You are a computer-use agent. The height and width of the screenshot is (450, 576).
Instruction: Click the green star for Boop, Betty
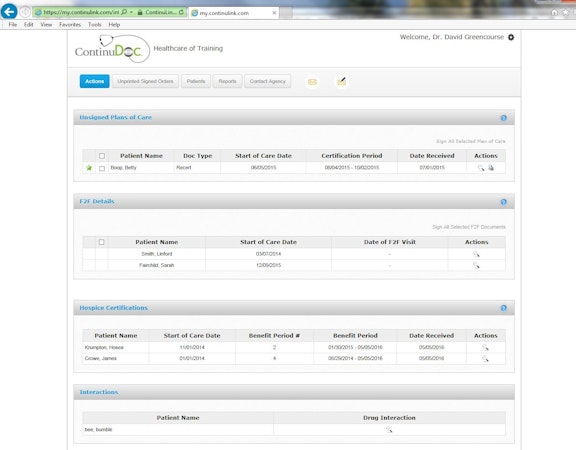pos(89,168)
